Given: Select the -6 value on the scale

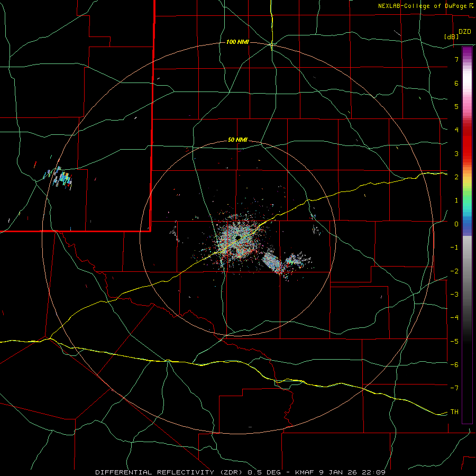Looking at the screenshot, I should click(454, 365).
